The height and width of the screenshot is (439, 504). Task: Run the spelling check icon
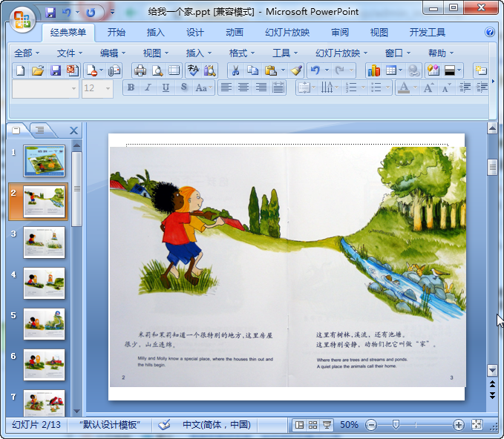point(193,70)
